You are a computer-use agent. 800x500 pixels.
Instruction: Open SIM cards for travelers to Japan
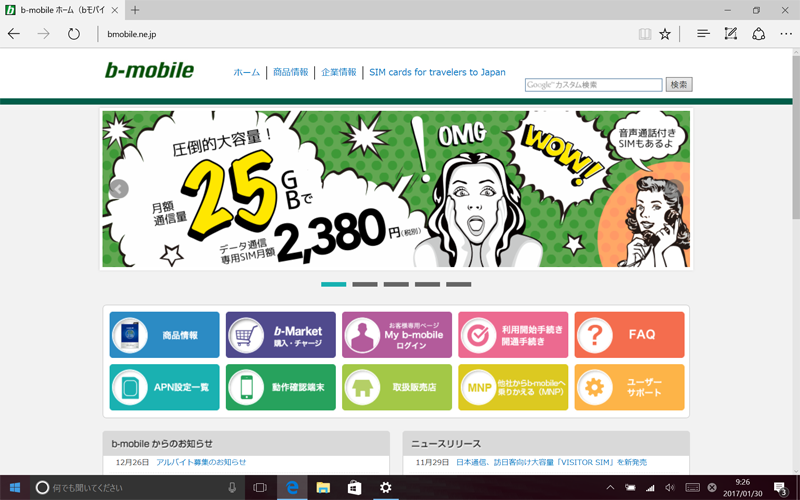coord(437,72)
